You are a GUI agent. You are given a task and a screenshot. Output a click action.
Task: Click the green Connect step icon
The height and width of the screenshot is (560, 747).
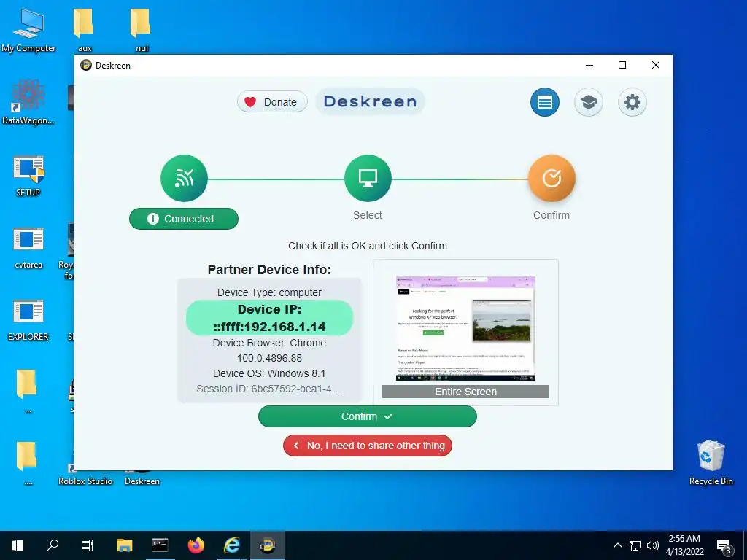[x=184, y=178]
